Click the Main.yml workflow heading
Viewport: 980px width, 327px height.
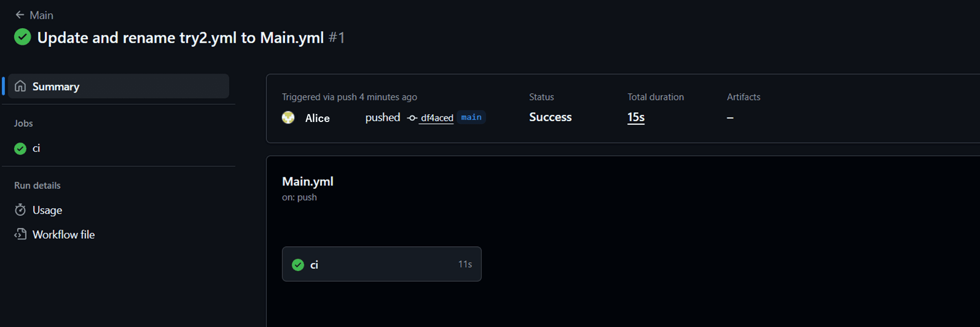[x=308, y=181]
